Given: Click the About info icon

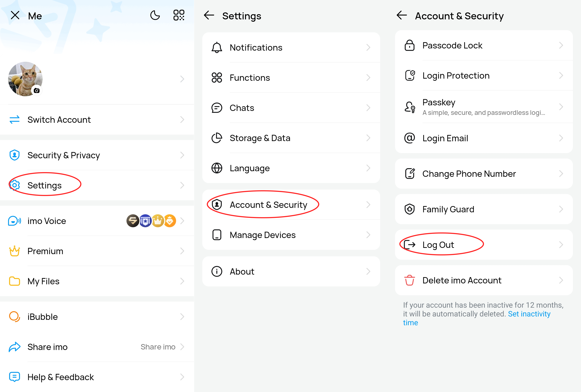Looking at the screenshot, I should pyautogui.click(x=217, y=271).
